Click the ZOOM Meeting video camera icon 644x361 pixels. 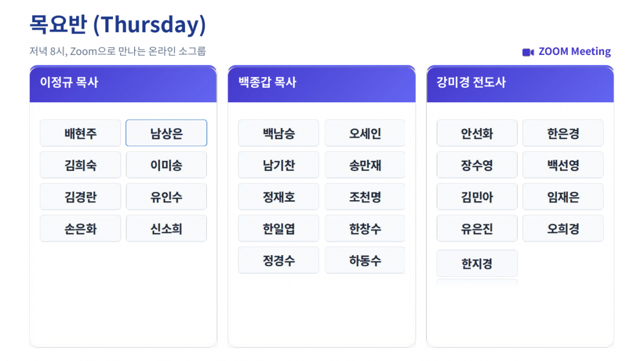(528, 52)
